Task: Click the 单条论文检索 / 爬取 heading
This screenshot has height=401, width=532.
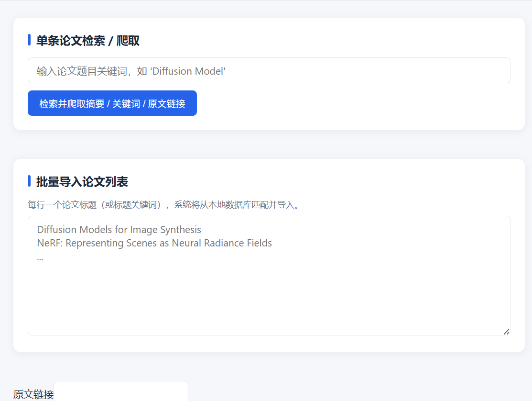Action: pos(87,41)
